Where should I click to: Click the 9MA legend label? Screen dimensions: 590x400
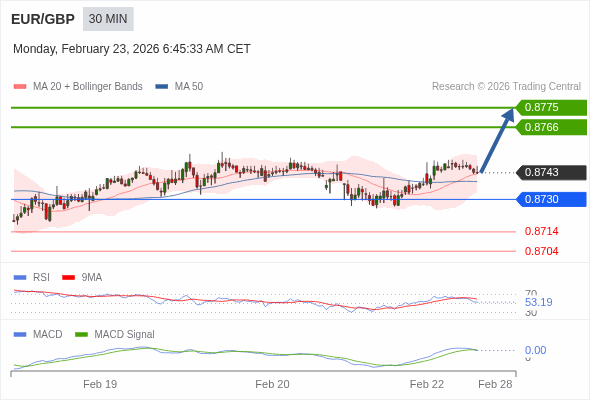pyautogui.click(x=92, y=278)
